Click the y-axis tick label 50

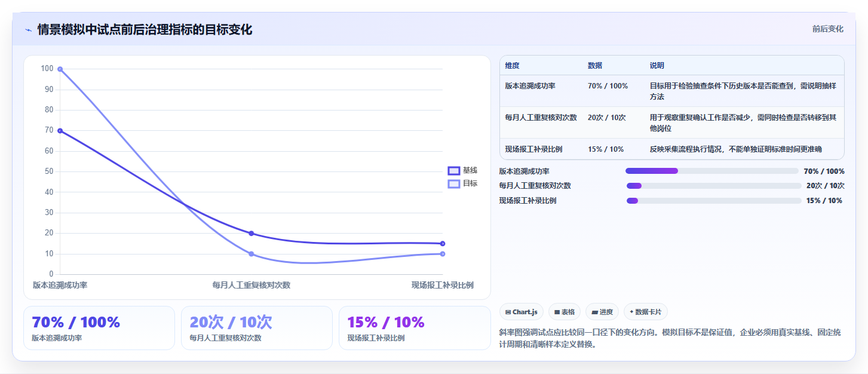(x=49, y=171)
